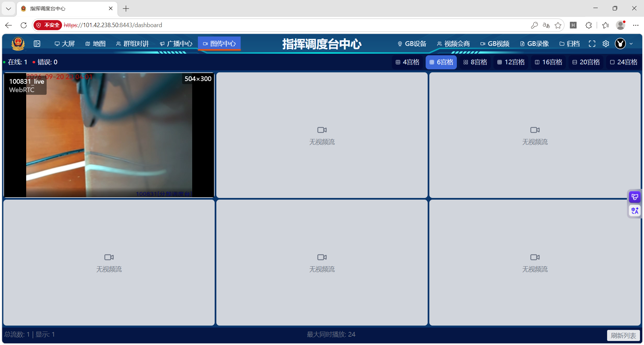Switch to 12宫格 layout
The width and height of the screenshot is (644, 345).
pos(511,62)
